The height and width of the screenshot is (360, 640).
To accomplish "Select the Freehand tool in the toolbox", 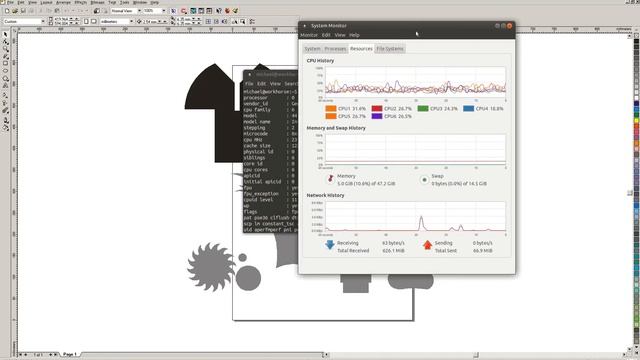I will (6, 56).
